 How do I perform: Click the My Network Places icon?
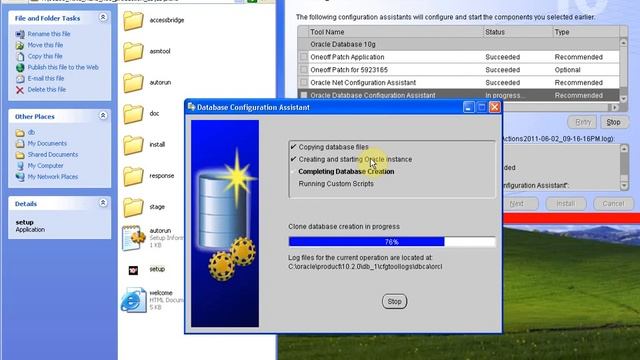[x=20, y=177]
